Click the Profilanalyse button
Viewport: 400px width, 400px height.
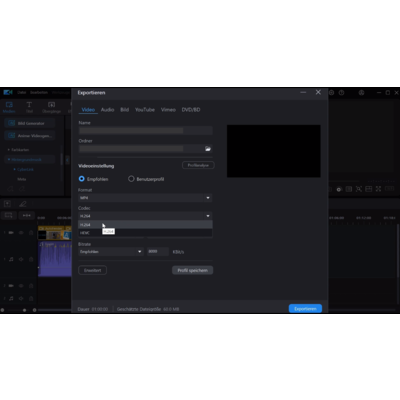[198, 165]
